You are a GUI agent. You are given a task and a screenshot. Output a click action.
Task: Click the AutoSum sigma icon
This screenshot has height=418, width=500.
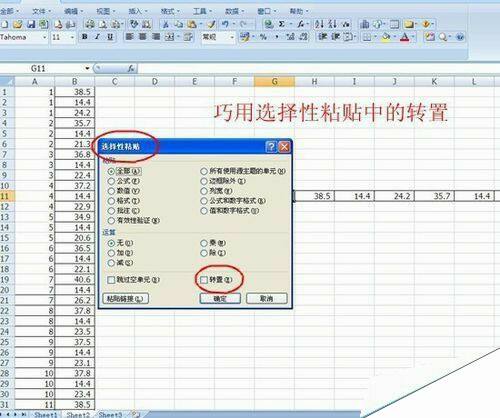[x=282, y=24]
